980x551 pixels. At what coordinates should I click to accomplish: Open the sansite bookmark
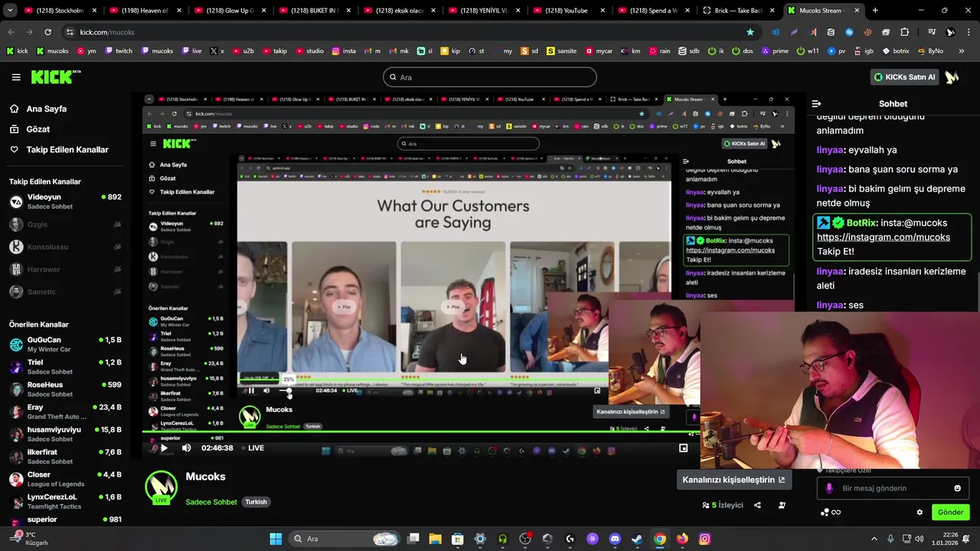point(560,51)
